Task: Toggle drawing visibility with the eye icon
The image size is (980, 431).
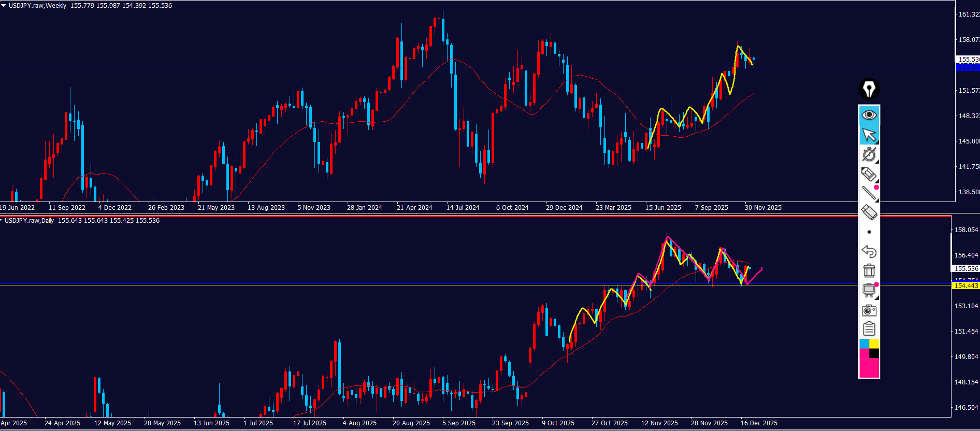Action: (x=869, y=114)
